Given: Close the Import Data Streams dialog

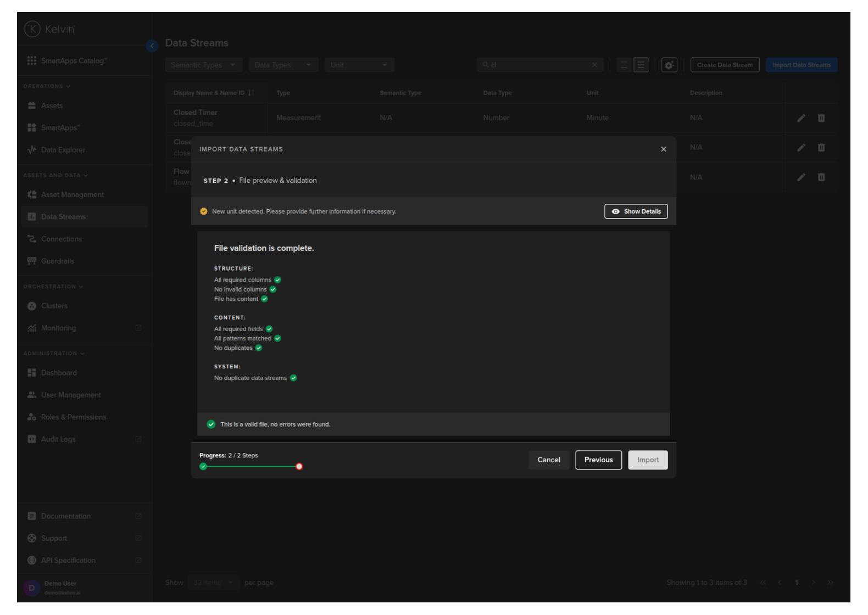Looking at the screenshot, I should coord(663,149).
